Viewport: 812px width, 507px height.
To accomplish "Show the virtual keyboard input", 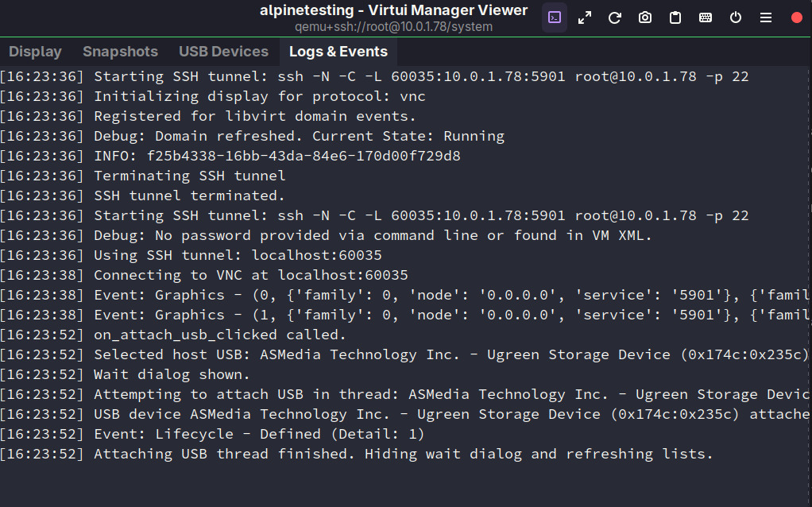I will pos(705,17).
